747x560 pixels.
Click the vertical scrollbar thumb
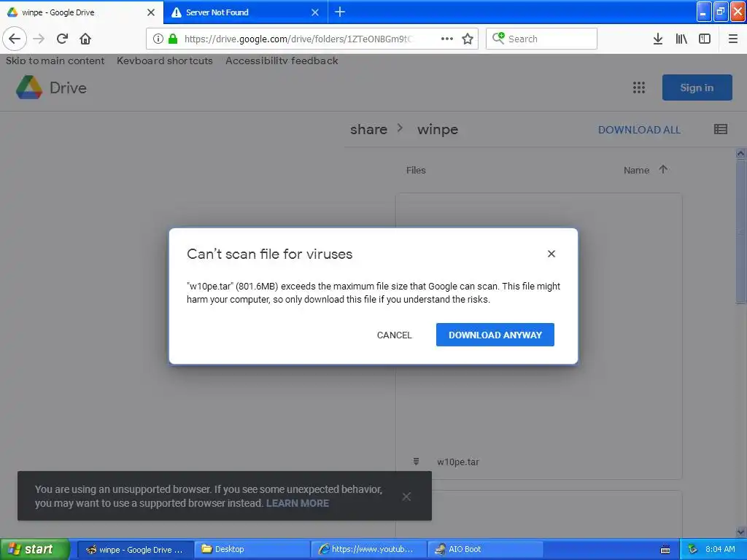[740, 231]
